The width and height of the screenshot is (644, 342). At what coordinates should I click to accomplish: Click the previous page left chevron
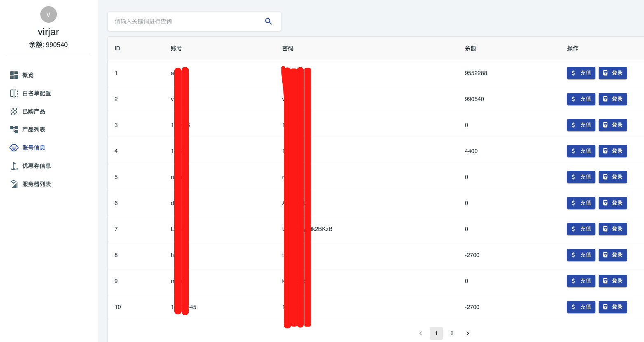[x=421, y=333]
